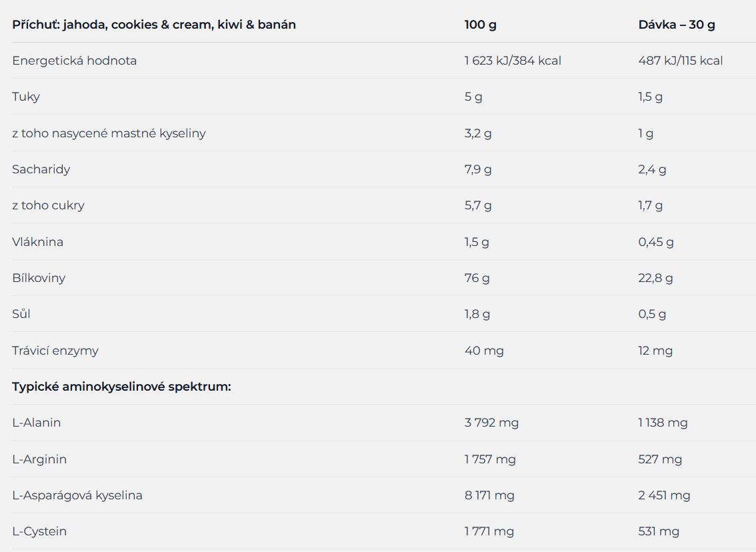Click the Sůl row label
Viewport: 756px width, 552px height.
pyautogui.click(x=21, y=314)
